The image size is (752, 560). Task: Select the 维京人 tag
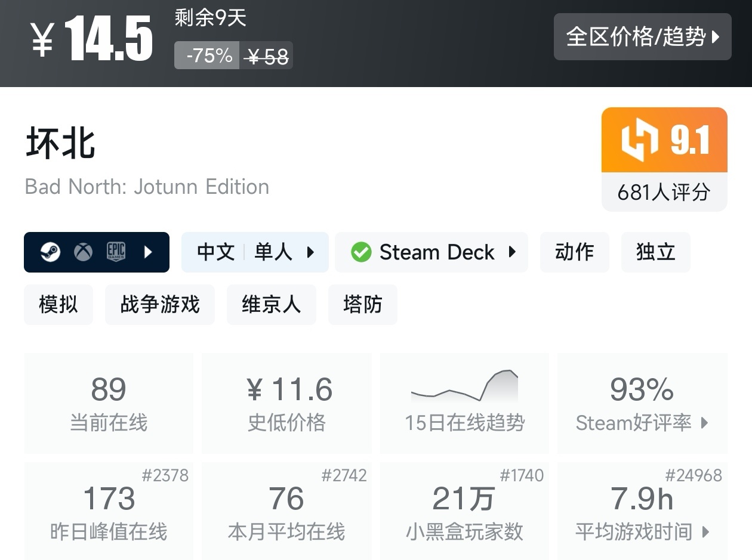point(271,305)
